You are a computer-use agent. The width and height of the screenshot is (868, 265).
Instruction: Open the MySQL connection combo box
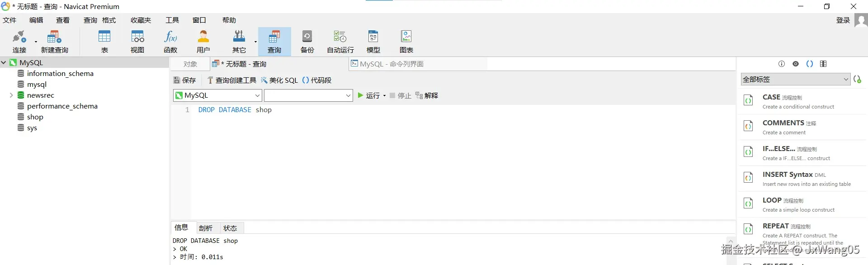(x=217, y=95)
